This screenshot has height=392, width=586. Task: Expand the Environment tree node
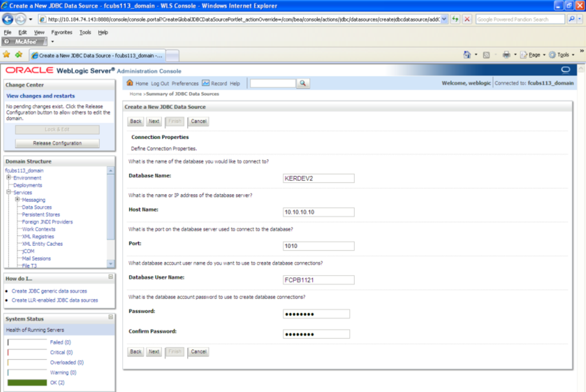tap(9, 177)
